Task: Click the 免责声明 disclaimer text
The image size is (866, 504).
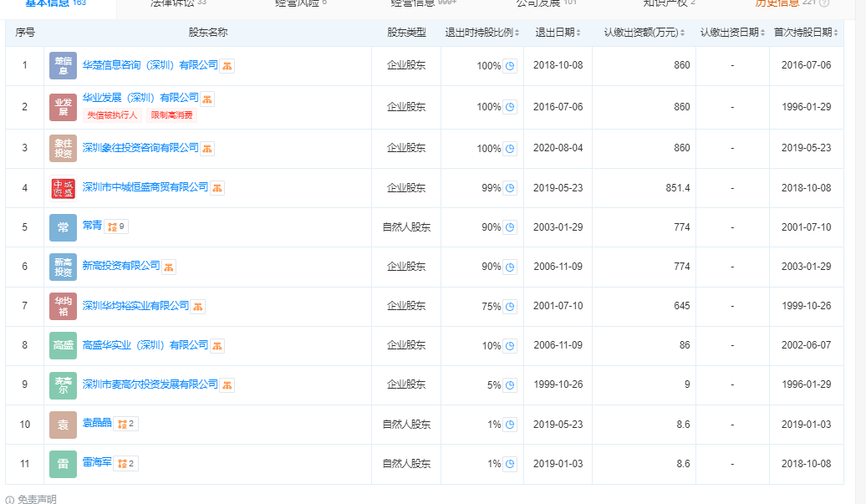Action: pyautogui.click(x=37, y=499)
